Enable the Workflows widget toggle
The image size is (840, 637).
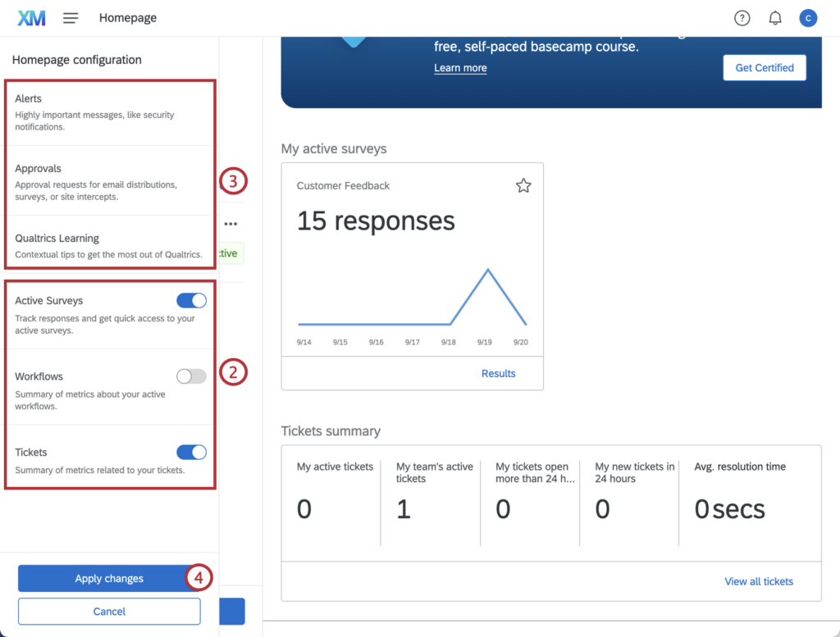[191, 376]
